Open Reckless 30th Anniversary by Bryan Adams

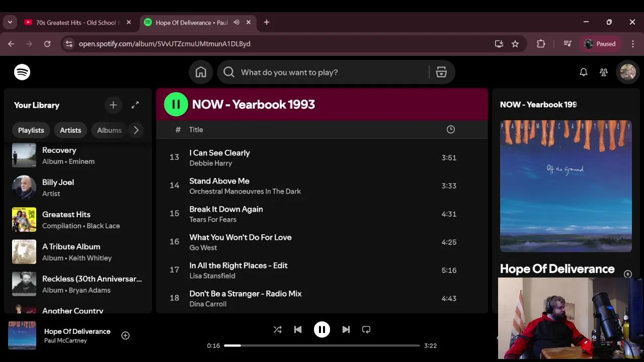click(78, 284)
